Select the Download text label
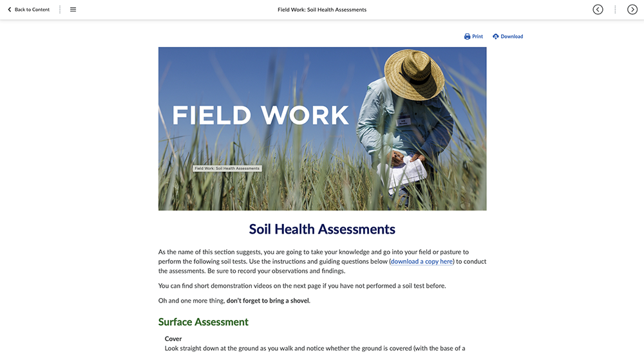 (512, 37)
